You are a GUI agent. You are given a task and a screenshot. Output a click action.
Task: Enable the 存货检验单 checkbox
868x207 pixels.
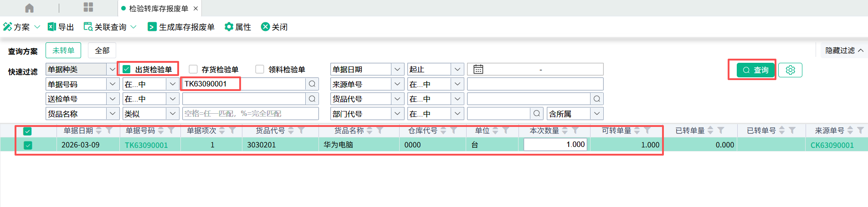coord(193,69)
